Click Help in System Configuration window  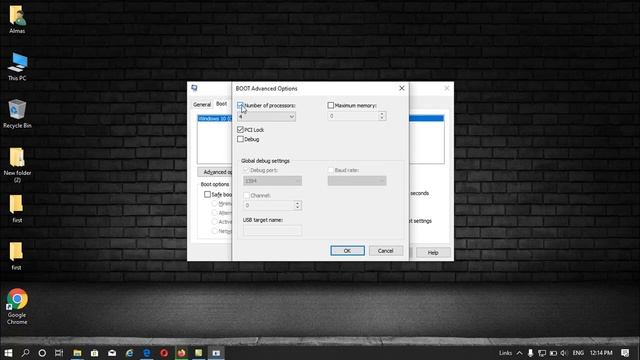(433, 253)
